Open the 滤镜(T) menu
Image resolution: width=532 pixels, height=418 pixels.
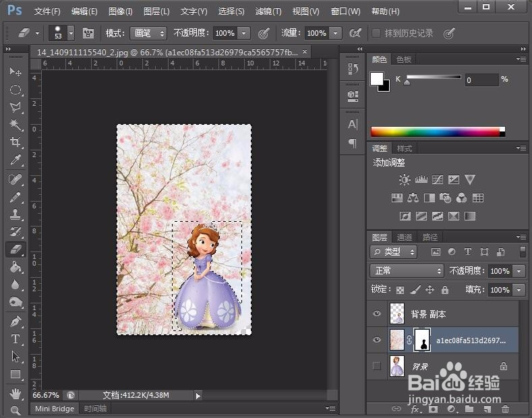tap(268, 11)
